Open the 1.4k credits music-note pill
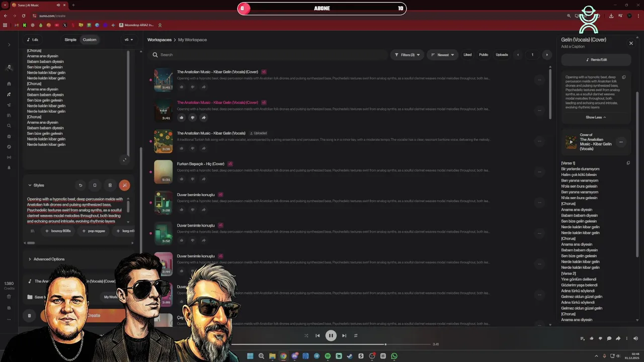This screenshot has width=644, height=362. (x=33, y=40)
